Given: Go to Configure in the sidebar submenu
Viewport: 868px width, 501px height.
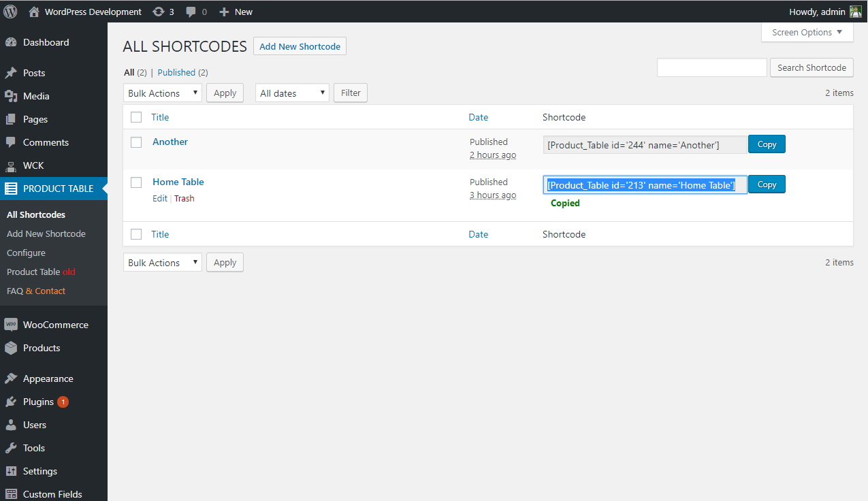Looking at the screenshot, I should pos(26,253).
